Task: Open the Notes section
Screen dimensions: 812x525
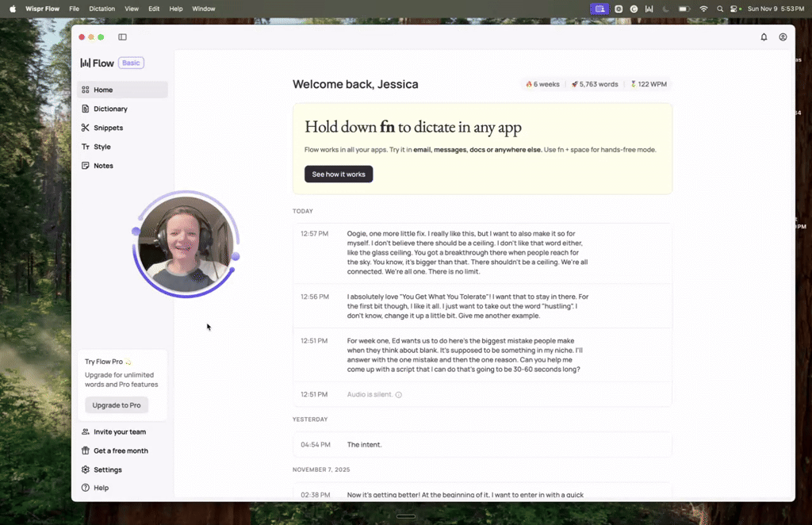Action: click(123, 166)
